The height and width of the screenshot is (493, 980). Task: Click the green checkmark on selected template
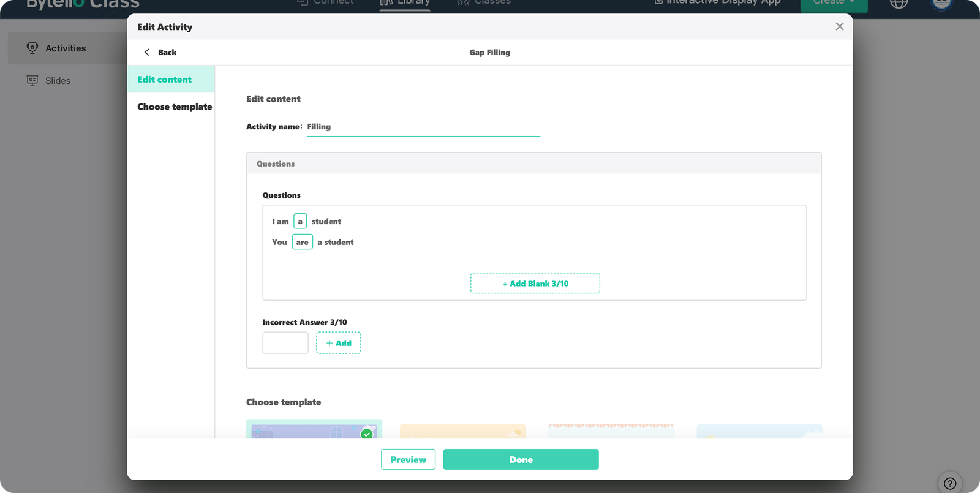click(367, 434)
